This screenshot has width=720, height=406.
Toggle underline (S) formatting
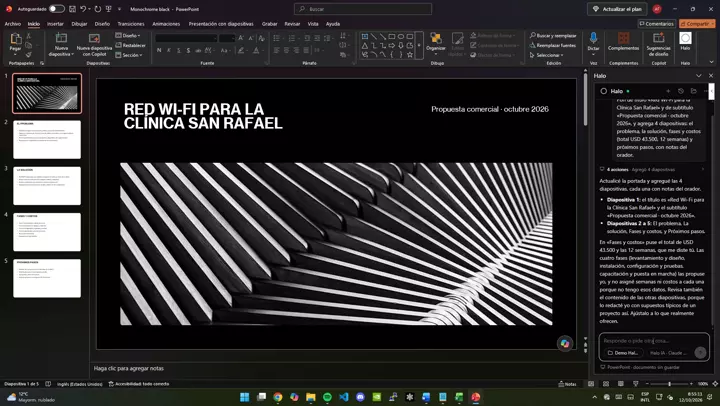(179, 50)
